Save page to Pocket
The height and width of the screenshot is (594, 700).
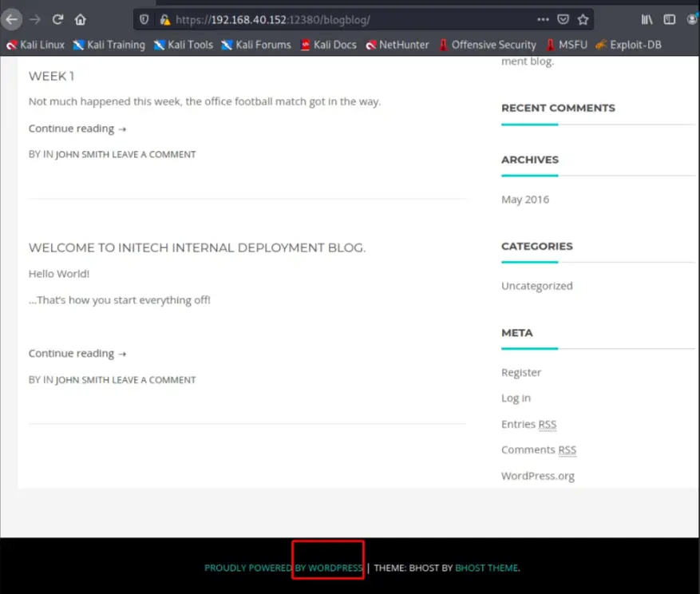563,20
